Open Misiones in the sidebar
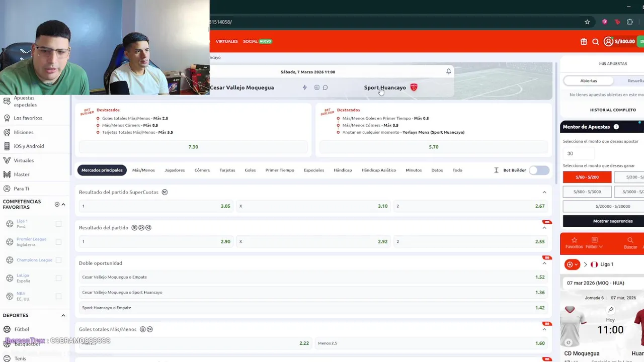This screenshot has height=362, width=644. click(24, 132)
